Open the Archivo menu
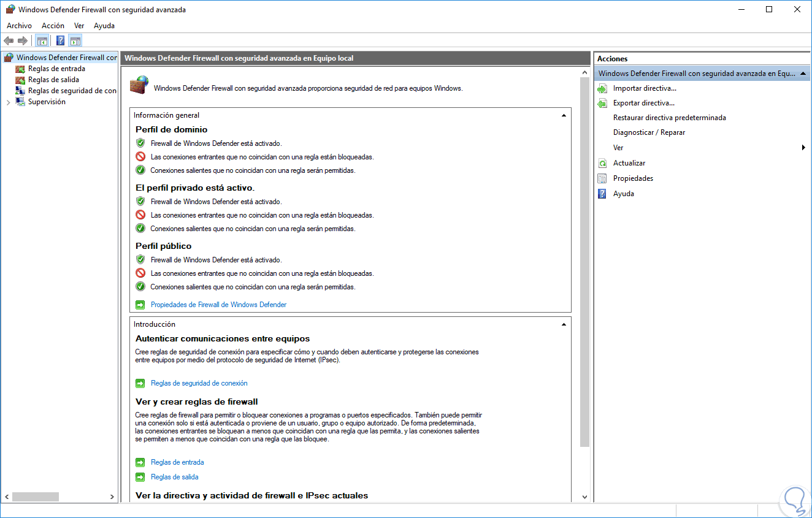Image resolution: width=812 pixels, height=518 pixels. pos(19,26)
